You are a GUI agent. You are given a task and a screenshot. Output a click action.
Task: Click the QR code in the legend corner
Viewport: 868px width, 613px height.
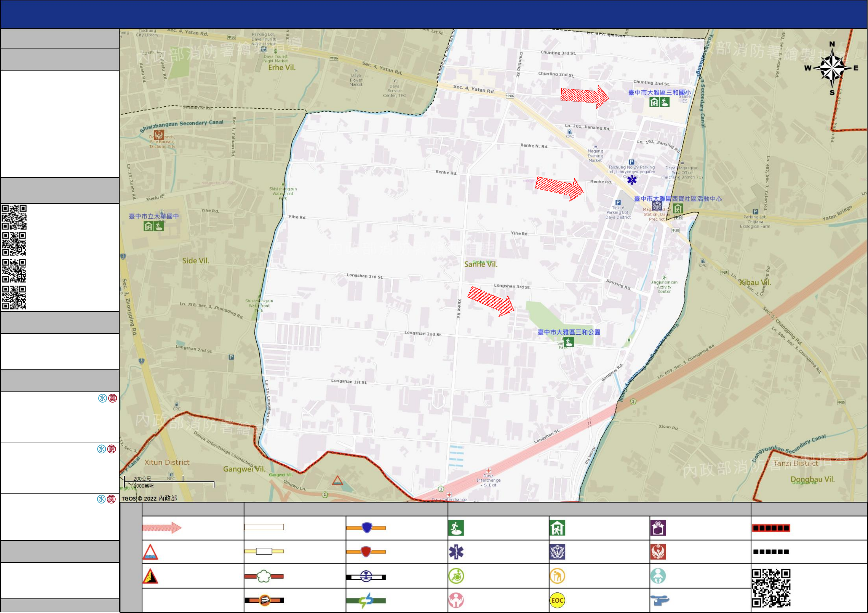pyautogui.click(x=771, y=588)
